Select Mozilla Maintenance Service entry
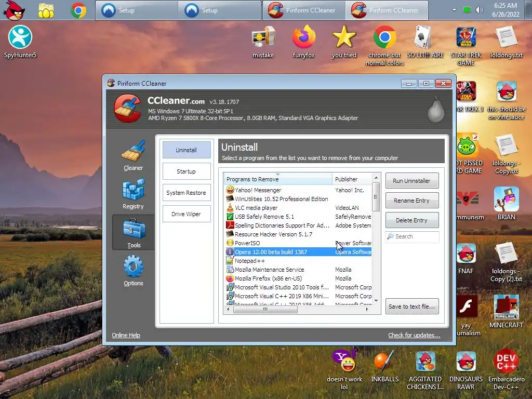Screen dimensions: 532x399 [x=298, y=270]
